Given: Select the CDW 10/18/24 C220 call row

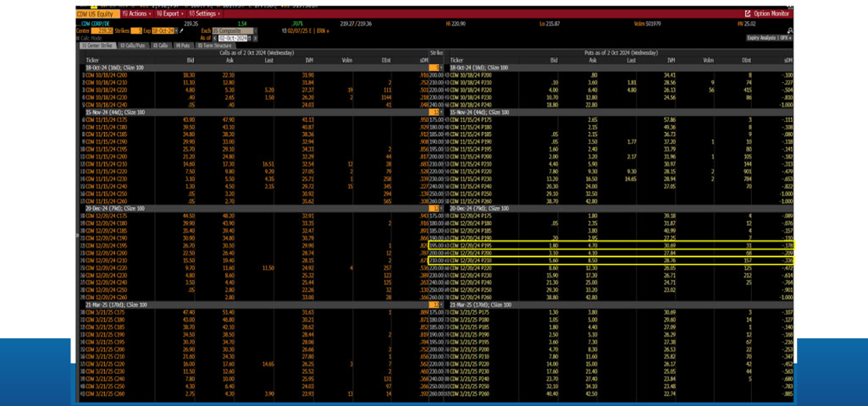Looking at the screenshot, I should pos(108,89).
